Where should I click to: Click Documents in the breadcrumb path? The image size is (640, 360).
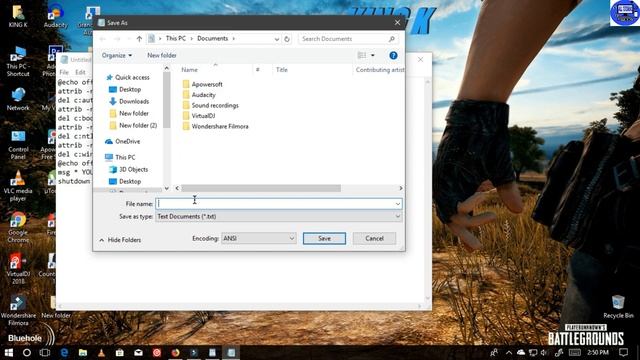(x=212, y=38)
